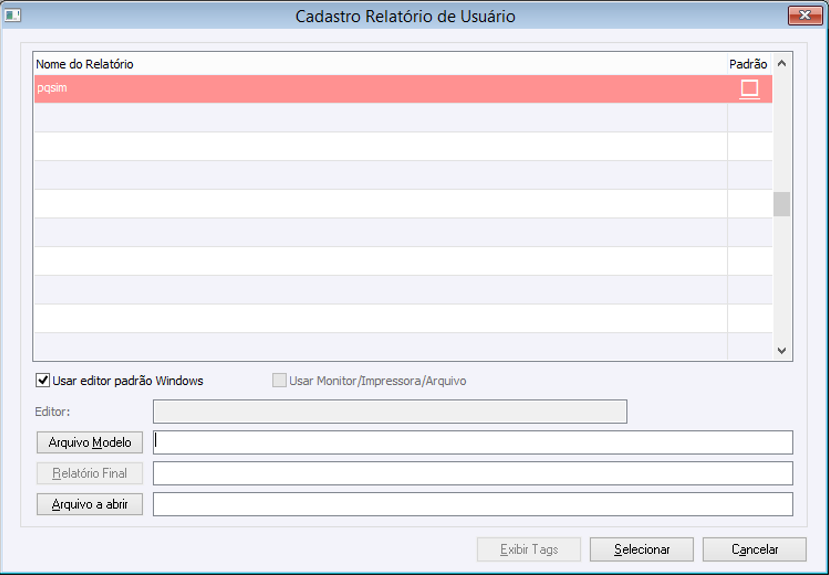Select the pqsim report row

tap(380, 89)
